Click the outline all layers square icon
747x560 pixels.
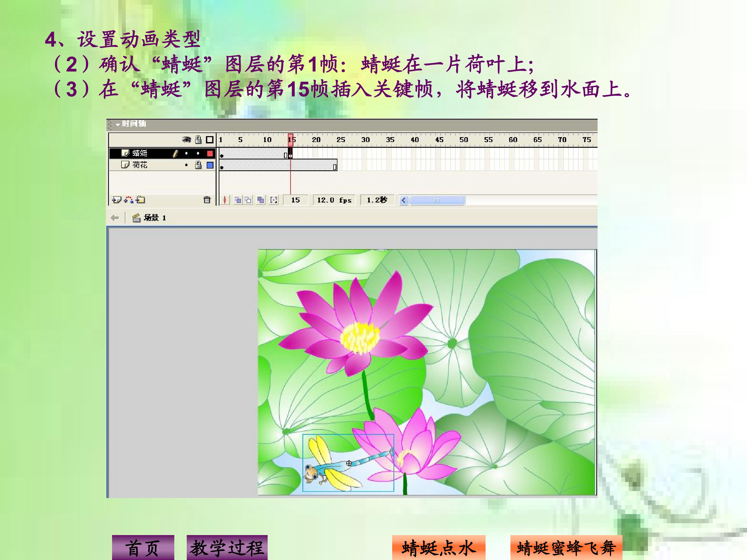pyautogui.click(x=210, y=139)
